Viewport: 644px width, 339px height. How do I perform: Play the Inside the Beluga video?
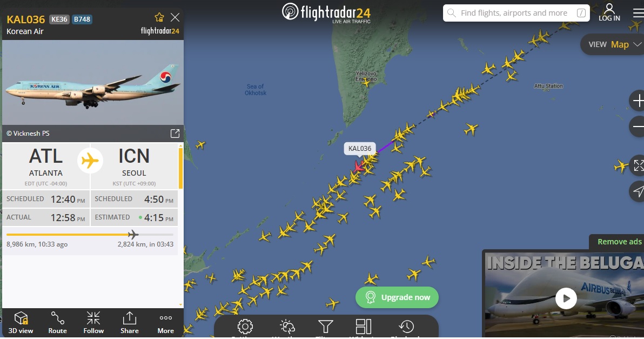click(566, 298)
